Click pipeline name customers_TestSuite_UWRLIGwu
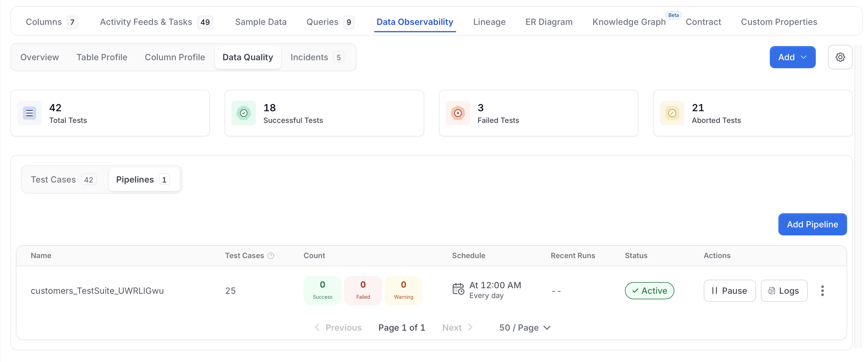This screenshot has height=362, width=868. point(97,290)
